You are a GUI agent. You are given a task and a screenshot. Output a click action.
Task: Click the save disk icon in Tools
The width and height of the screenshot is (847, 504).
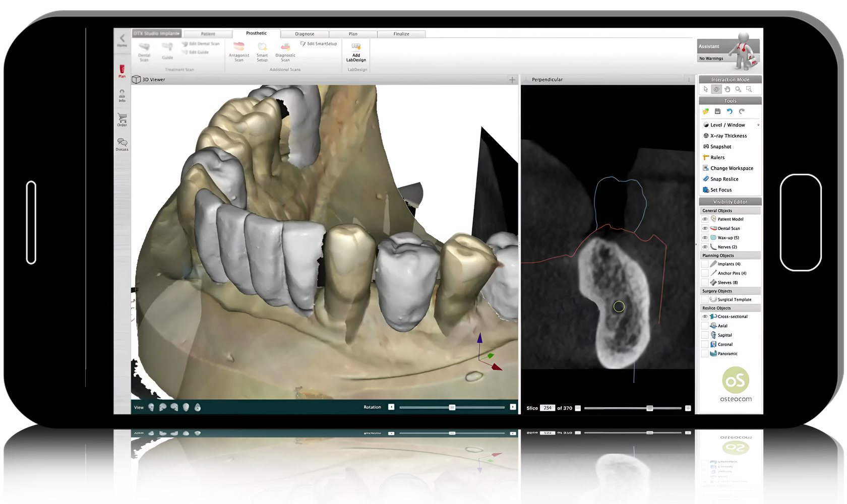(x=717, y=111)
